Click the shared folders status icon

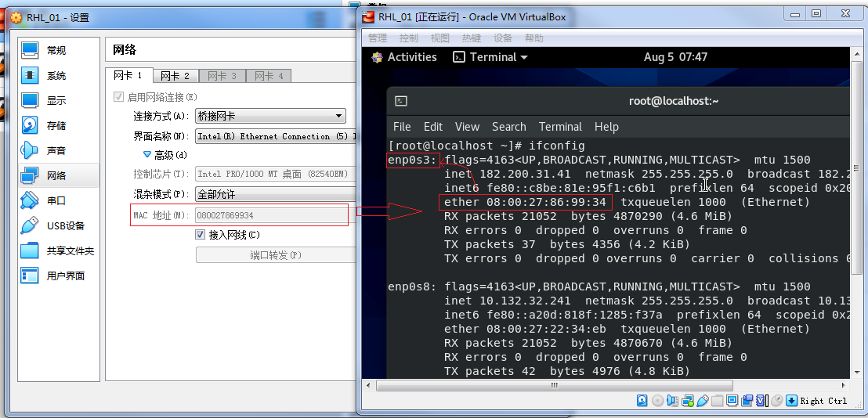point(718,400)
